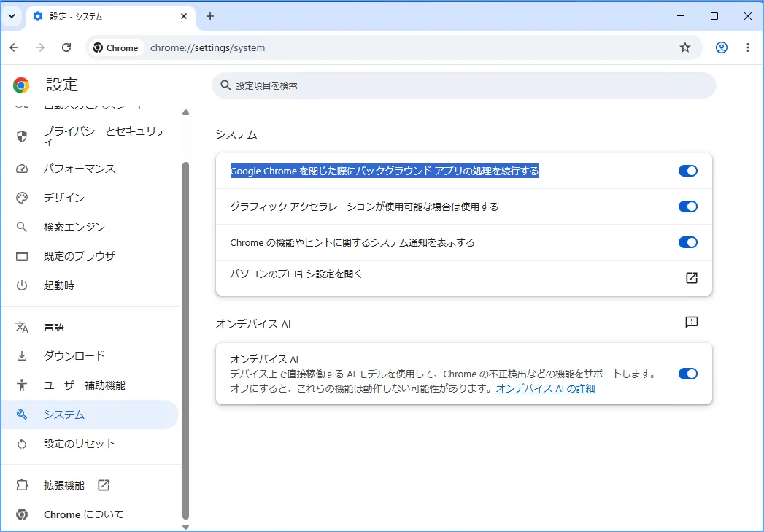Click Chrome の機能やヒントに関するシステム通知 text
Screen dimensions: 764x532
click(352, 242)
